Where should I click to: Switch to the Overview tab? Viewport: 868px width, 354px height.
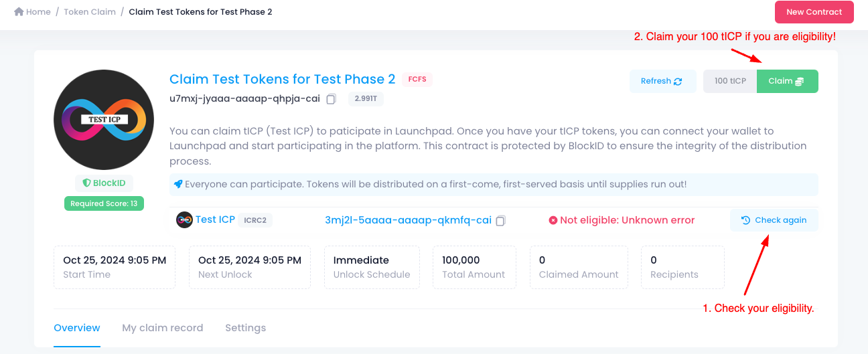[77, 328]
